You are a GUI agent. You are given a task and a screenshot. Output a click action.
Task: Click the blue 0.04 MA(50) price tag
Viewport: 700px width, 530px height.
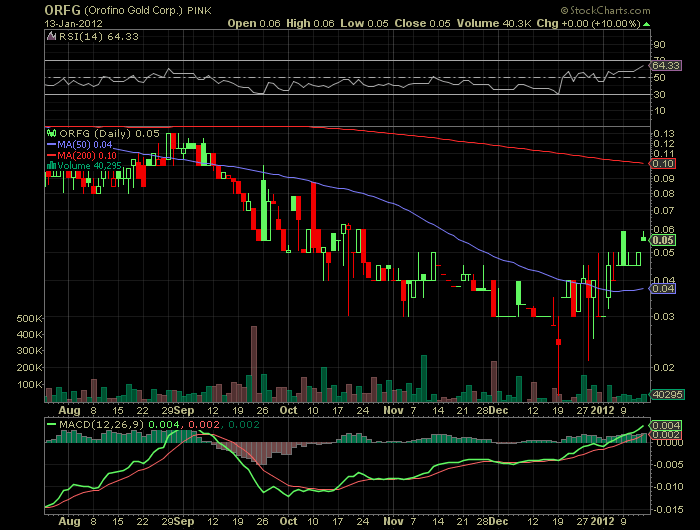coord(663,288)
